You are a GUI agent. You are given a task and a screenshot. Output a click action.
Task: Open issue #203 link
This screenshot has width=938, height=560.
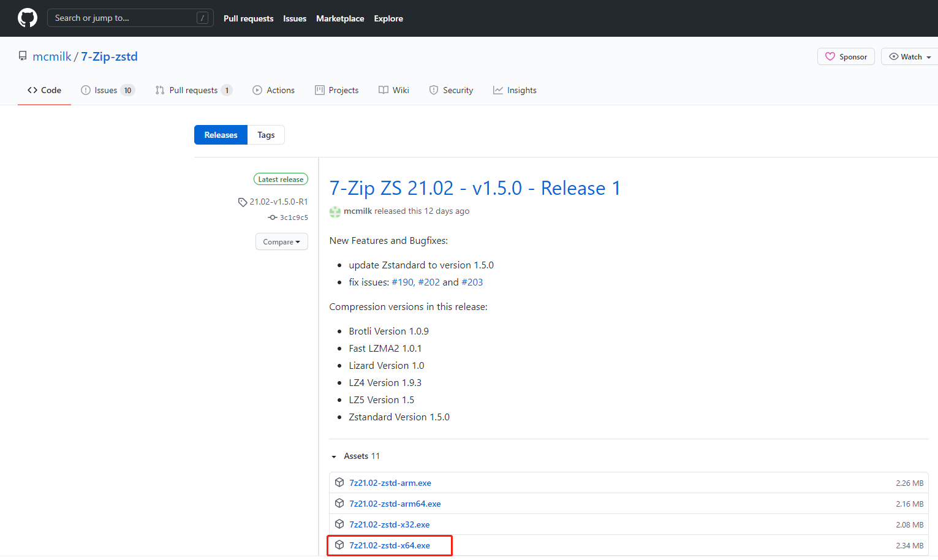pos(472,282)
